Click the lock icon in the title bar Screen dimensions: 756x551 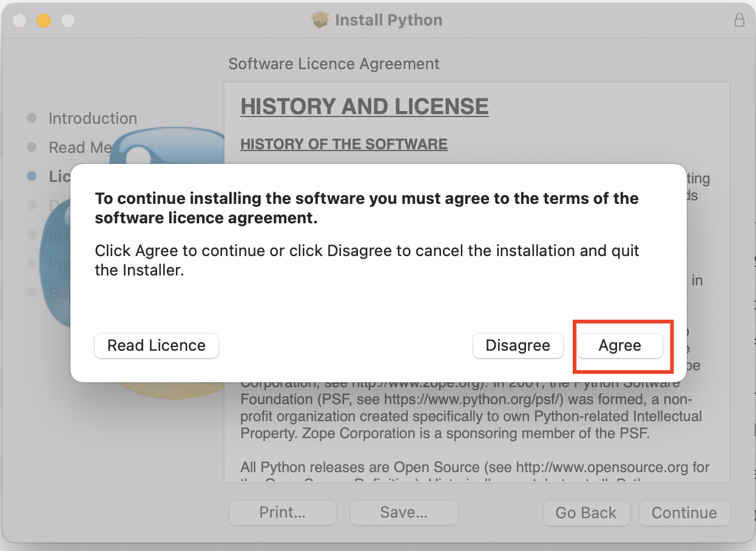[x=739, y=20]
